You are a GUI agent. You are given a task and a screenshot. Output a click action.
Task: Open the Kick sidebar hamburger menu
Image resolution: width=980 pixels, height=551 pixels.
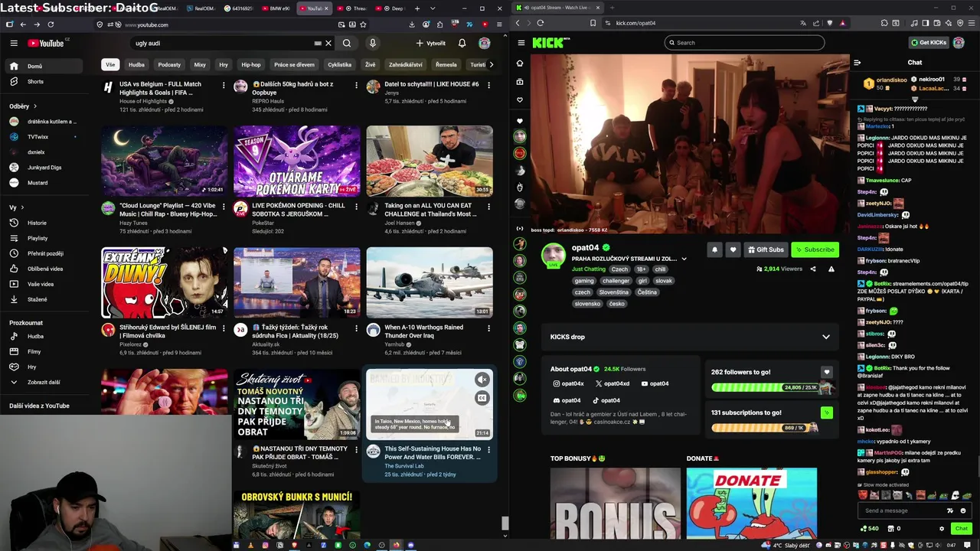click(x=521, y=43)
